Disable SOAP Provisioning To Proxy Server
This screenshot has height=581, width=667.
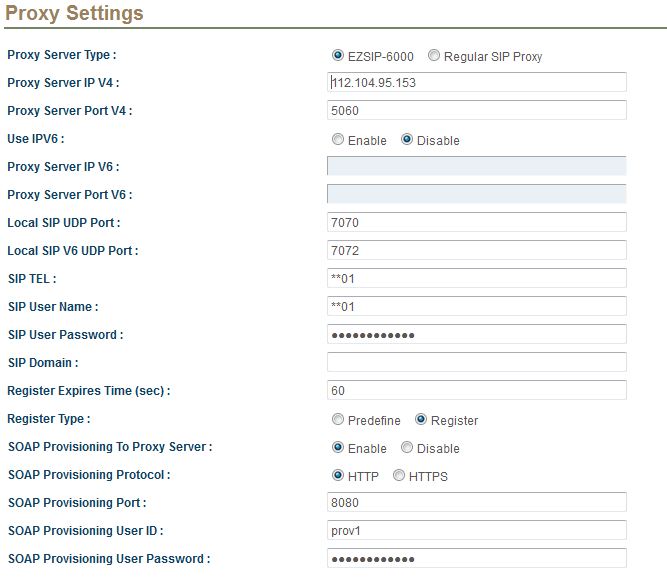407,447
